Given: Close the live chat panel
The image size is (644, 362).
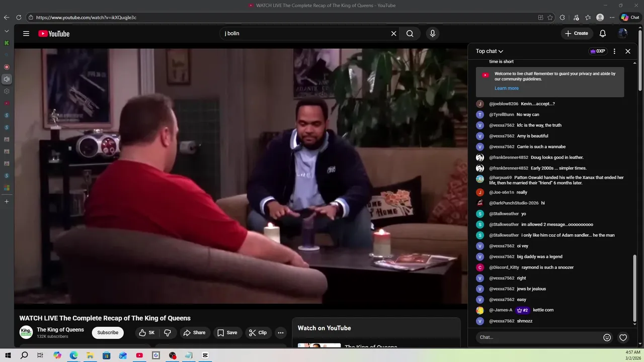Looking at the screenshot, I should pos(628,51).
